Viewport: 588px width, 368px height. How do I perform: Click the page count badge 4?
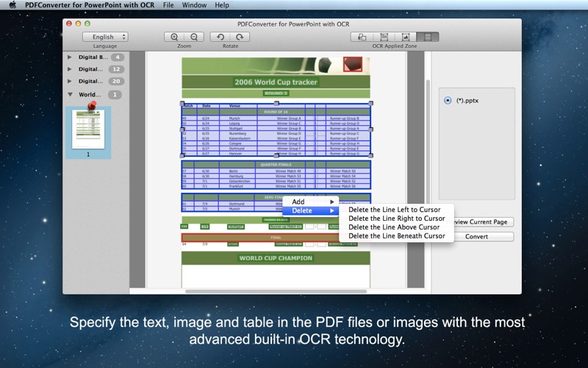(x=118, y=57)
